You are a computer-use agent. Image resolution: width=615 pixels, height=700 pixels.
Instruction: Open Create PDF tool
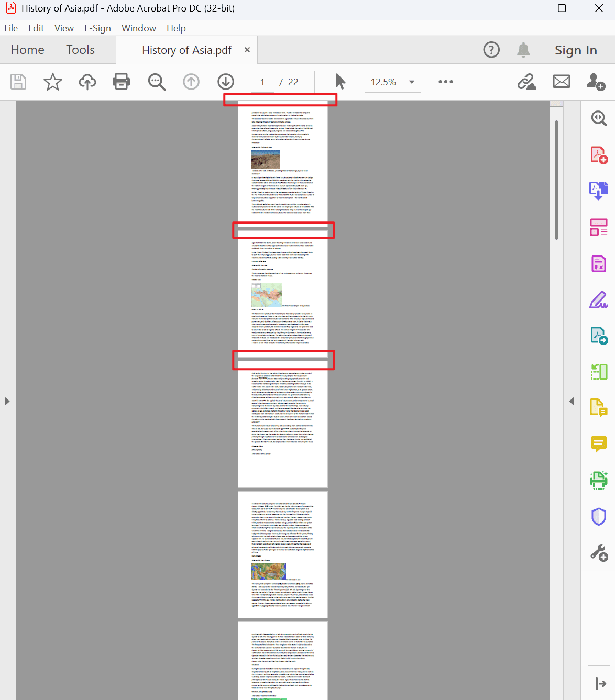click(599, 155)
